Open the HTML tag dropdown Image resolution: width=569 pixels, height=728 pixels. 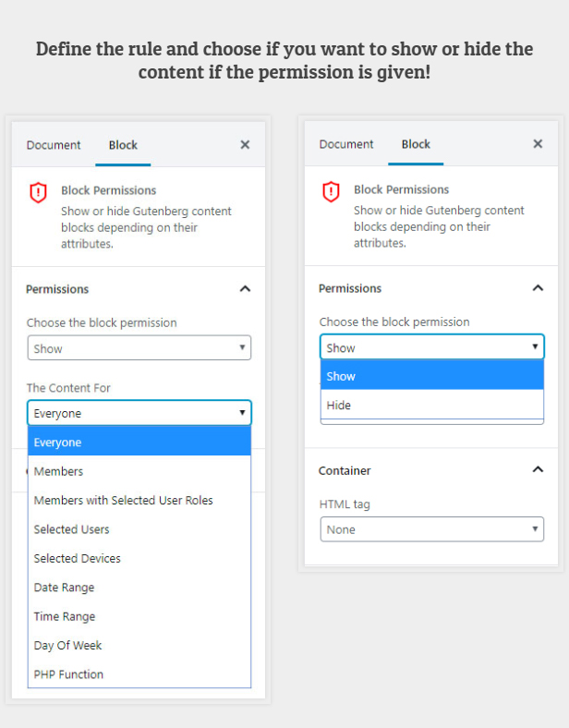[x=431, y=529]
